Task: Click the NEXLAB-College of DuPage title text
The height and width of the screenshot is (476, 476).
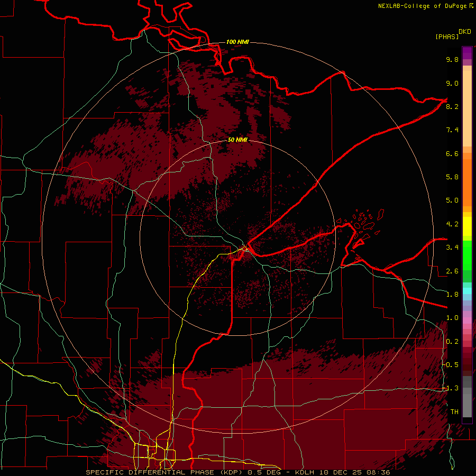Action: 424,6
